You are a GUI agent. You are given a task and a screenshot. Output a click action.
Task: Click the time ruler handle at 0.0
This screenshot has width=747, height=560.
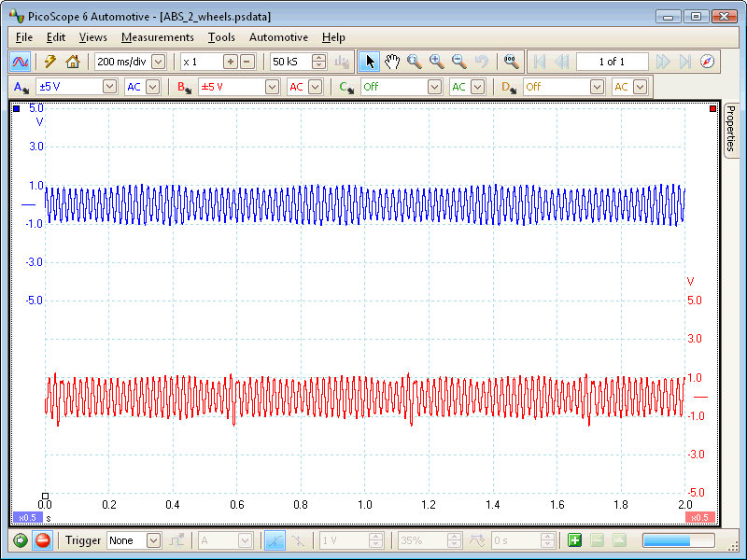click(x=45, y=497)
